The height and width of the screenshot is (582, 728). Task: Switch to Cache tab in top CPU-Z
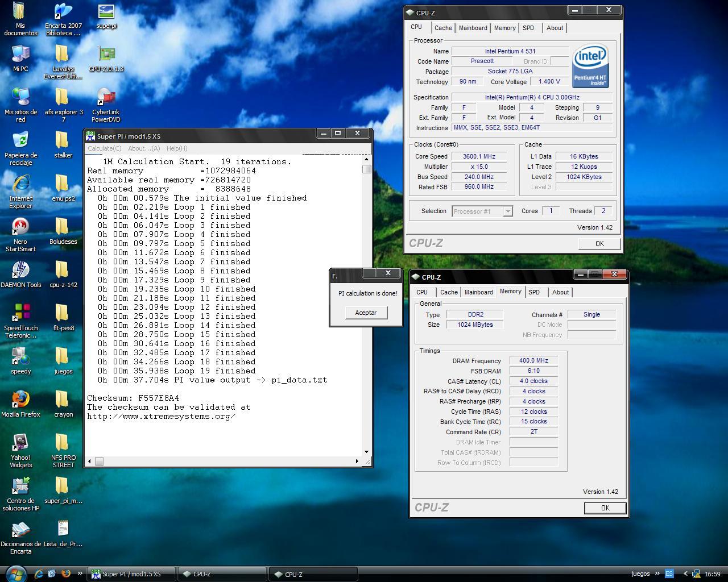click(x=443, y=28)
